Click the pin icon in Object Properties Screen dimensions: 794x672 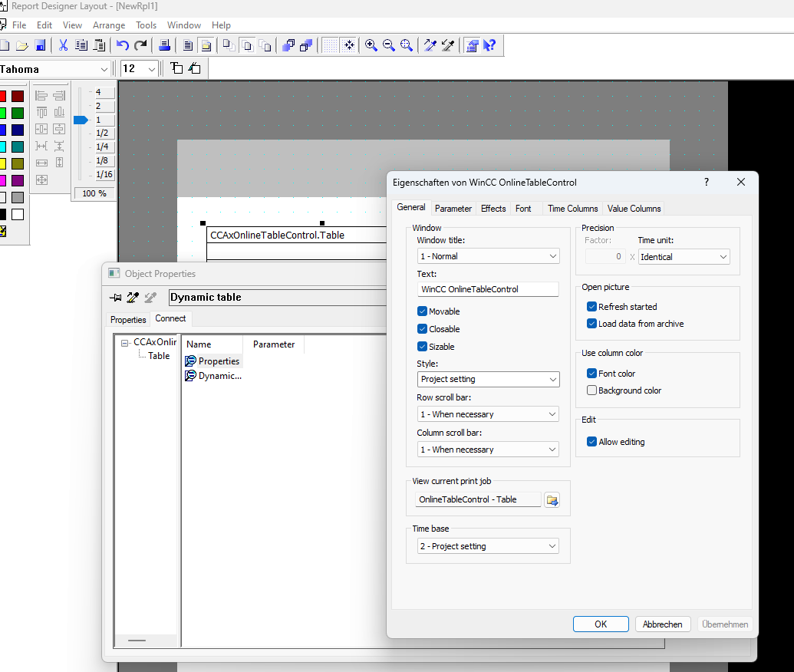click(115, 298)
